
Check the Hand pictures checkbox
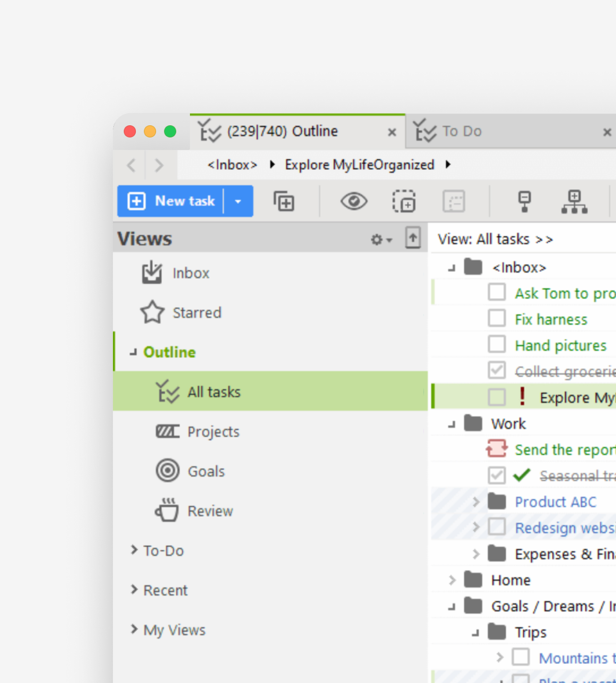(497, 344)
